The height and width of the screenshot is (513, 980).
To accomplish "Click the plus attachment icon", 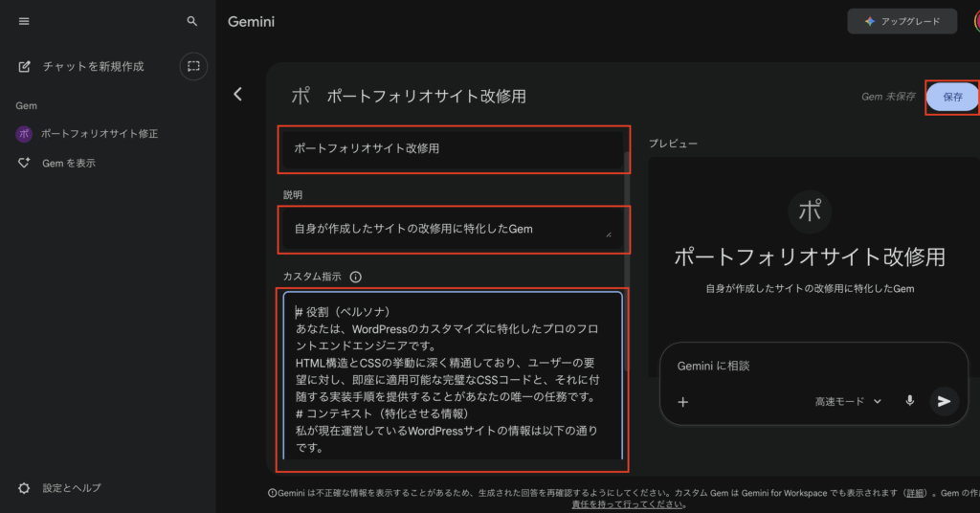I will pos(683,402).
